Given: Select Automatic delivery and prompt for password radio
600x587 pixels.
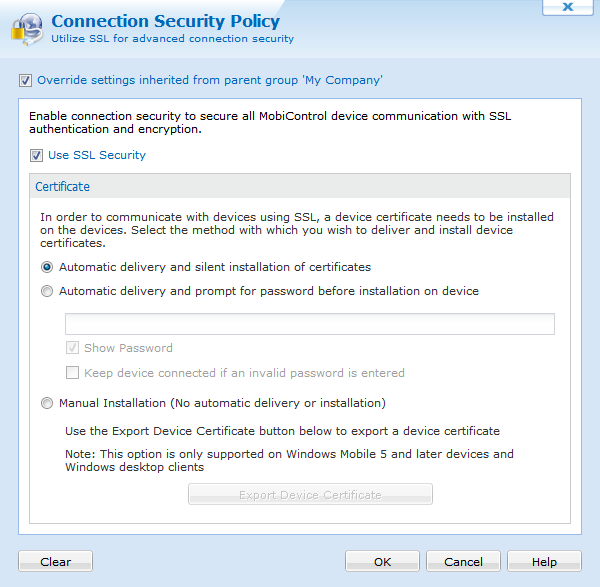Looking at the screenshot, I should [x=47, y=291].
